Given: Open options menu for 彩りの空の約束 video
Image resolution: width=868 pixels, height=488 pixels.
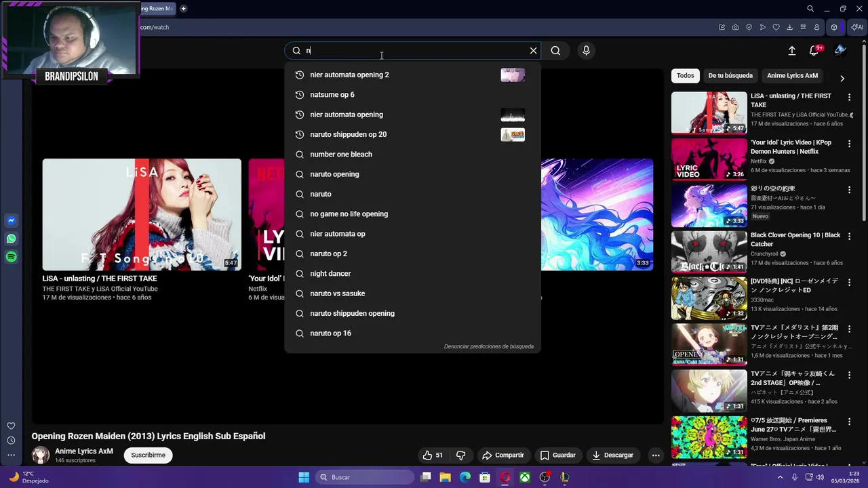Looking at the screenshot, I should 849,190.
